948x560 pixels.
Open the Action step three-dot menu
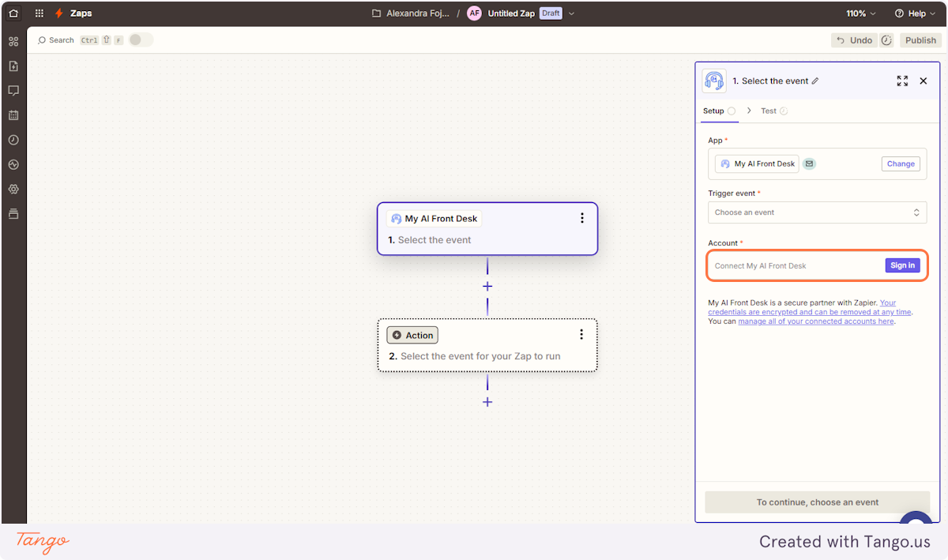581,335
